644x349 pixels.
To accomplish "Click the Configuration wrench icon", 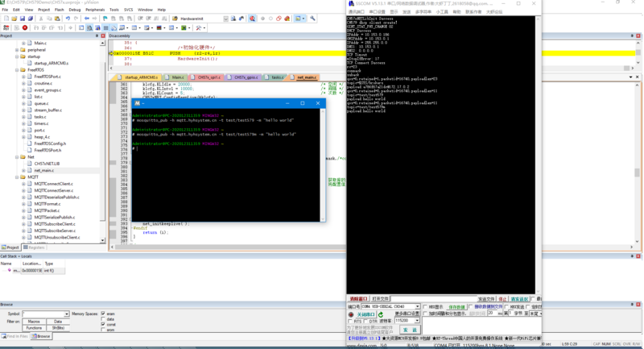I will tap(312, 19).
